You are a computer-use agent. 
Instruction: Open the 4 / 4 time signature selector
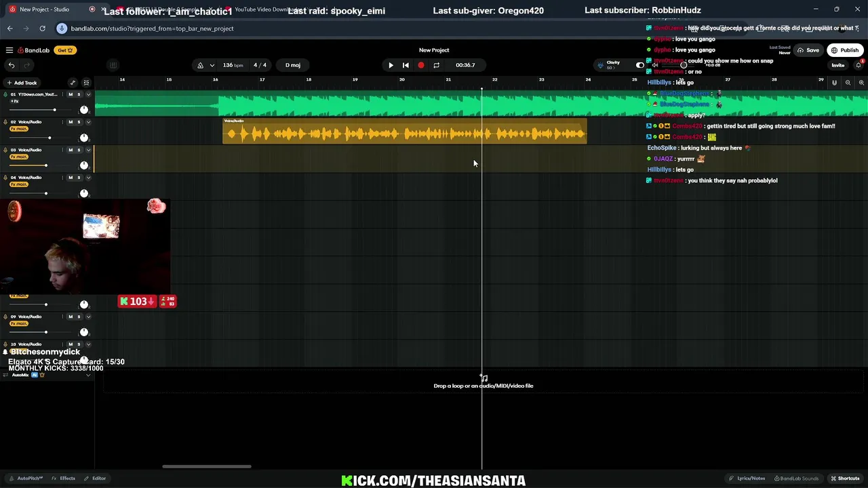click(x=260, y=65)
